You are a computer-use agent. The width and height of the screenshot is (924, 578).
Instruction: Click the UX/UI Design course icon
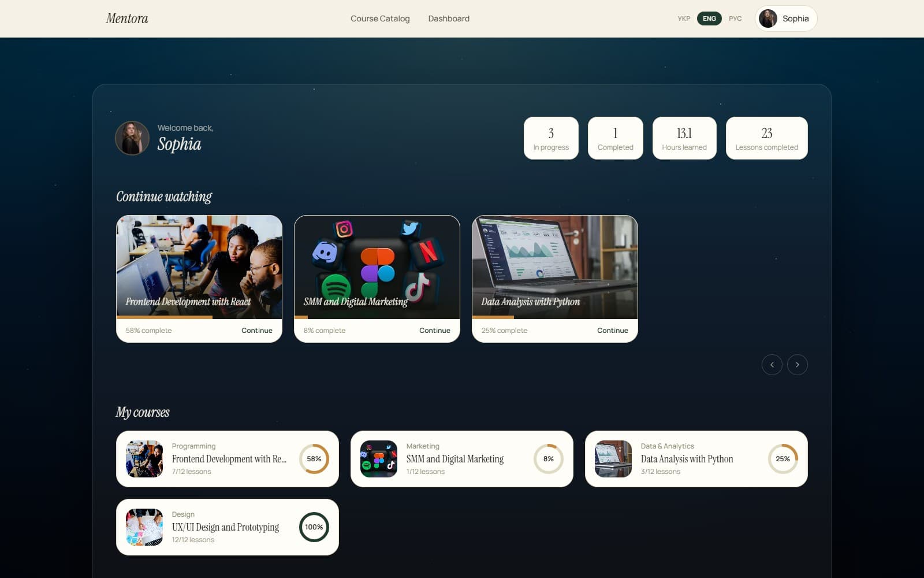tap(144, 527)
